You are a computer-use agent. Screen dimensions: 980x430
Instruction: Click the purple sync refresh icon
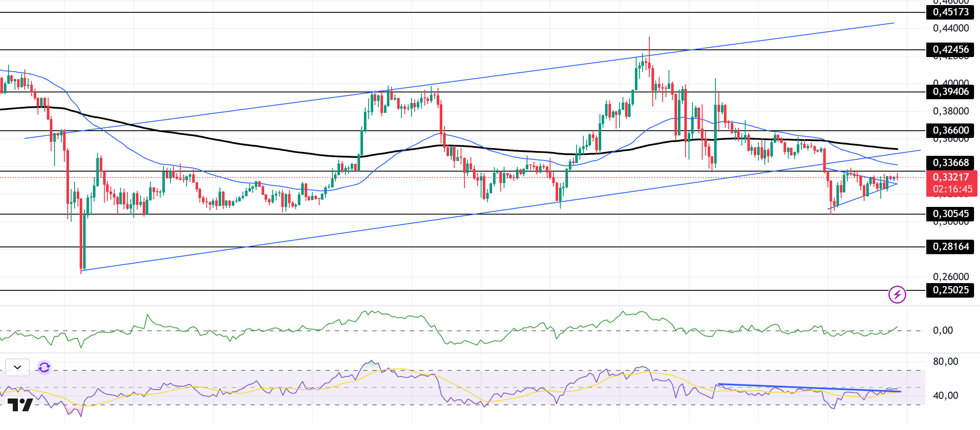pyautogui.click(x=44, y=367)
